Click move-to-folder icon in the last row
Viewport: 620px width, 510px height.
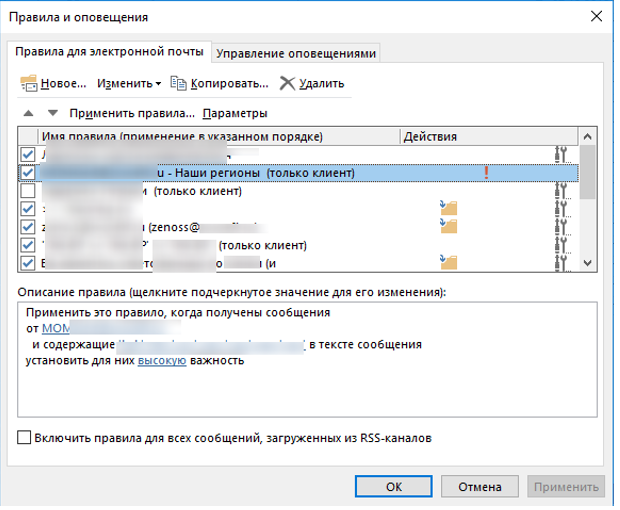click(x=449, y=262)
